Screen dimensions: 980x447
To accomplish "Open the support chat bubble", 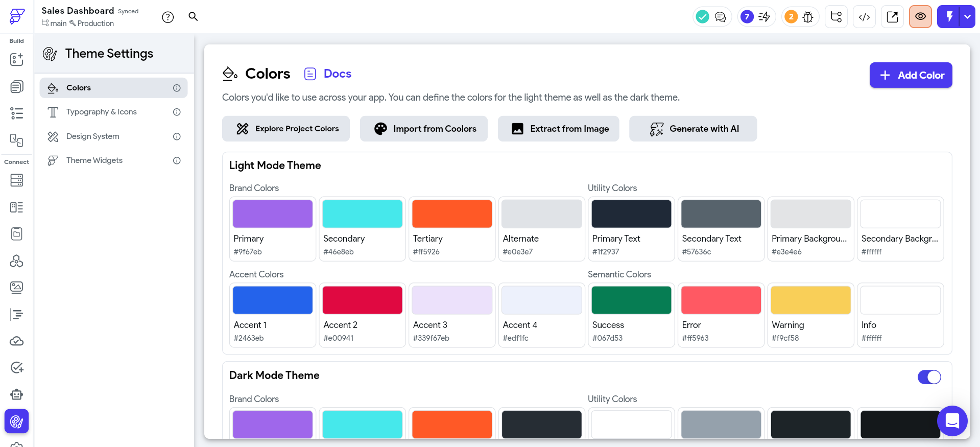I will [x=952, y=420].
